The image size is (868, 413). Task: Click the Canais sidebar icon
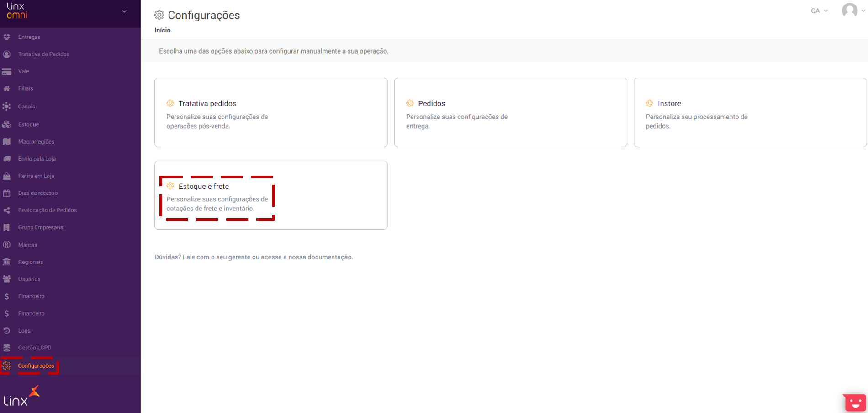7,106
